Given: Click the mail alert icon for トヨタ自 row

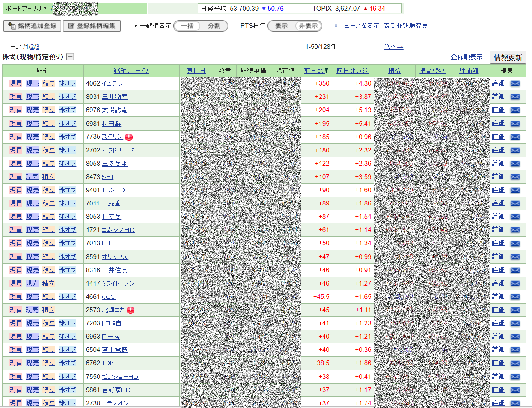Looking at the screenshot, I should coord(515,323).
